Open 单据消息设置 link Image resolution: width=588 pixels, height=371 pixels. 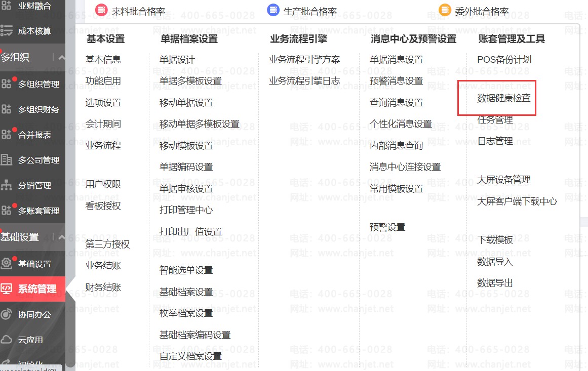[x=396, y=60]
